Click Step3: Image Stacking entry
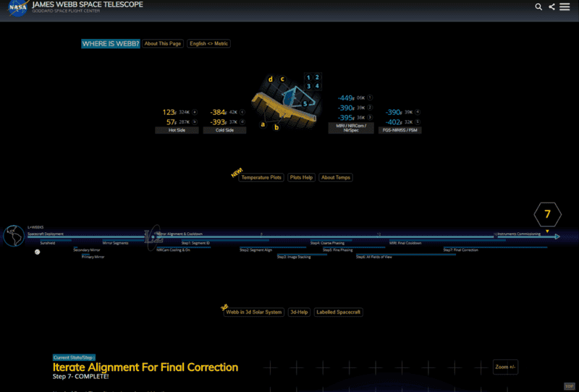 [294, 257]
